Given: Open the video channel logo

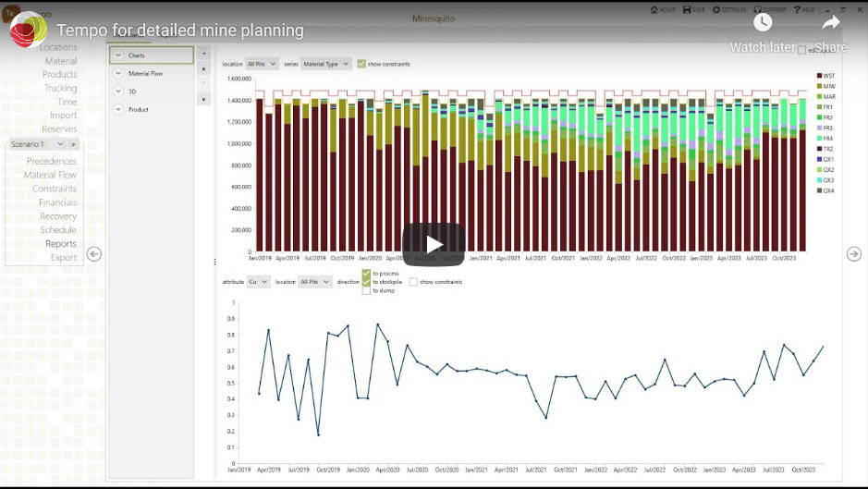Looking at the screenshot, I should (x=29, y=30).
